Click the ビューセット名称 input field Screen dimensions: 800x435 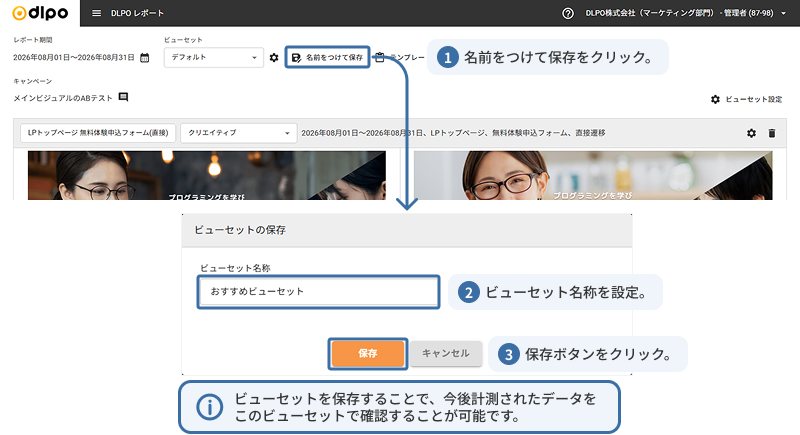[318, 292]
